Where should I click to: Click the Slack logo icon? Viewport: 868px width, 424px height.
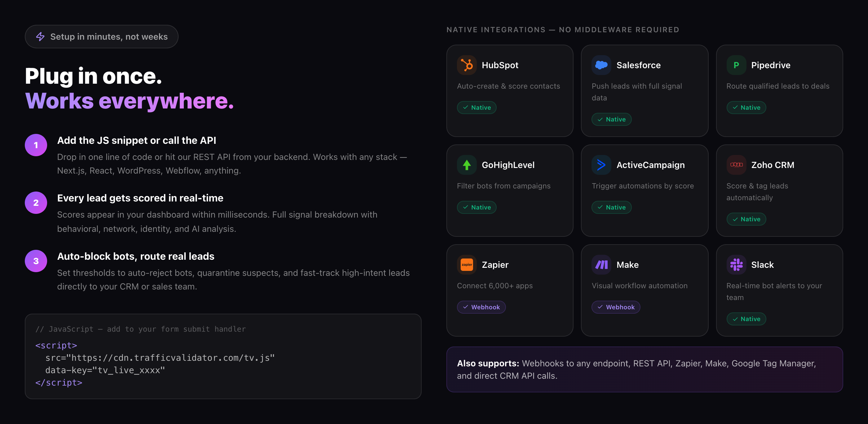click(x=736, y=265)
